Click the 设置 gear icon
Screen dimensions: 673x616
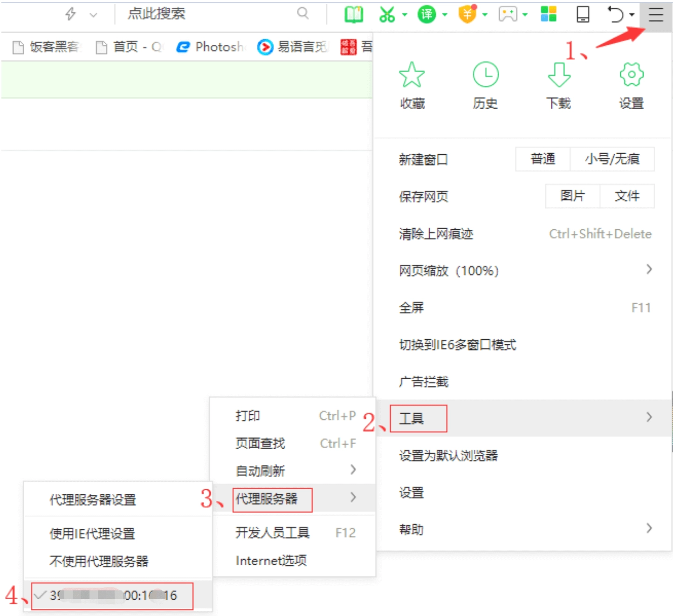631,75
